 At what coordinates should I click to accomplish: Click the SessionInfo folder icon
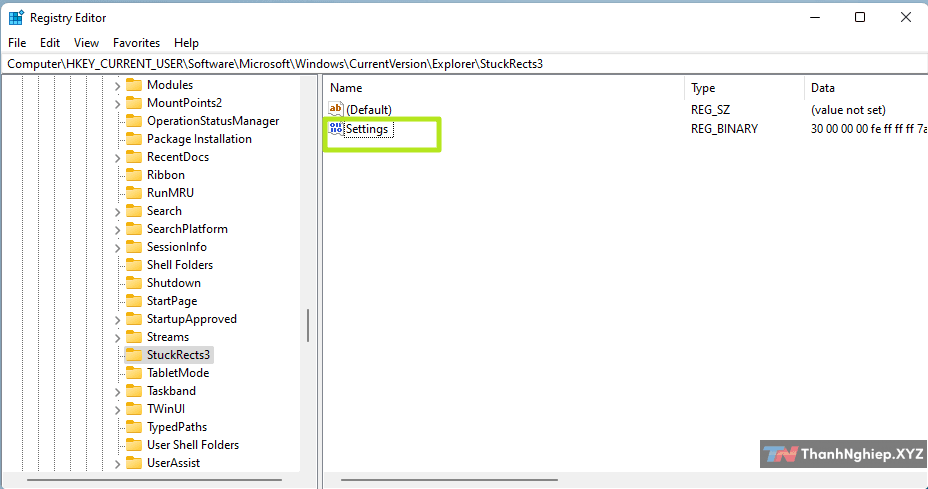pyautogui.click(x=134, y=246)
